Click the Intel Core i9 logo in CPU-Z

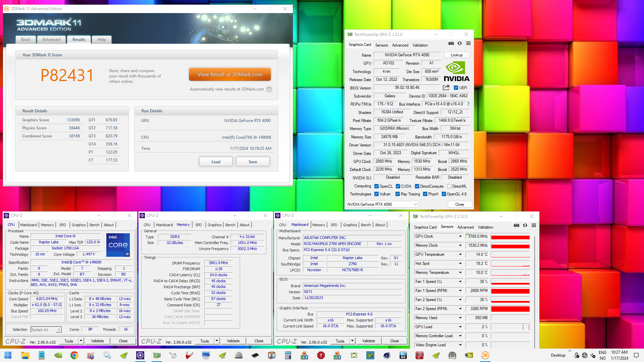point(118,245)
